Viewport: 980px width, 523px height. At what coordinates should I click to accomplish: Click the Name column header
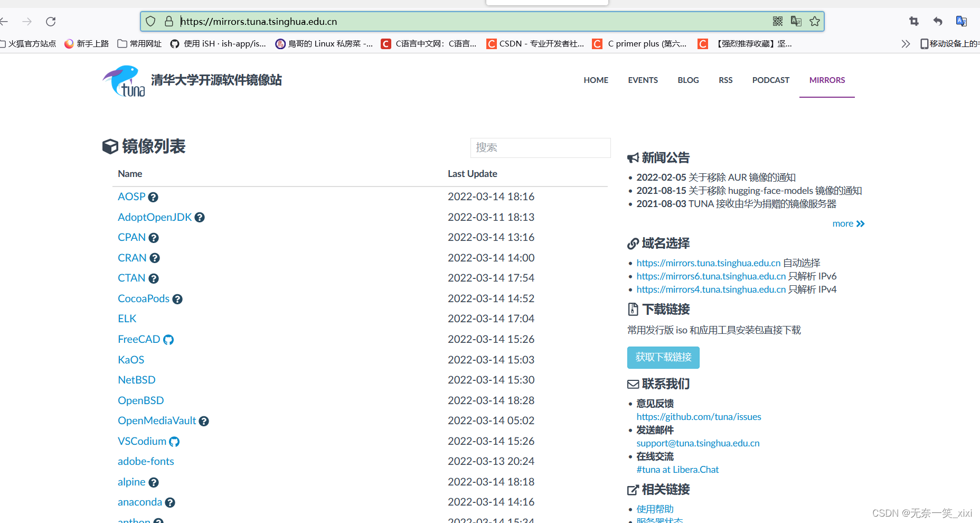coord(130,174)
